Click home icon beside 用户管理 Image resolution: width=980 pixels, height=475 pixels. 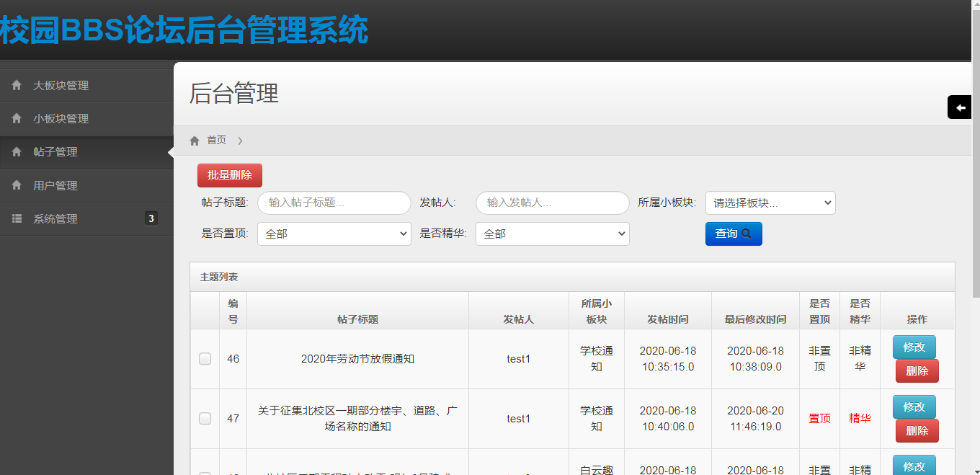[x=17, y=185]
